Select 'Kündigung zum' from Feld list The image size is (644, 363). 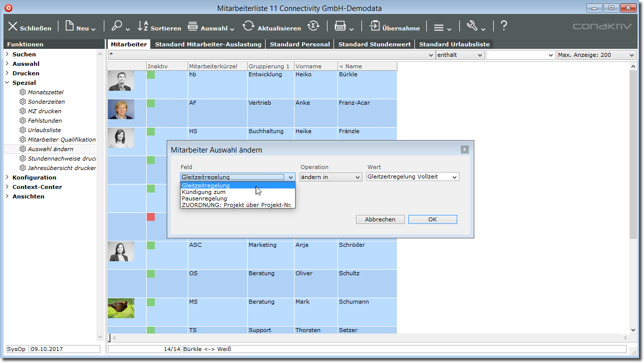pos(204,192)
